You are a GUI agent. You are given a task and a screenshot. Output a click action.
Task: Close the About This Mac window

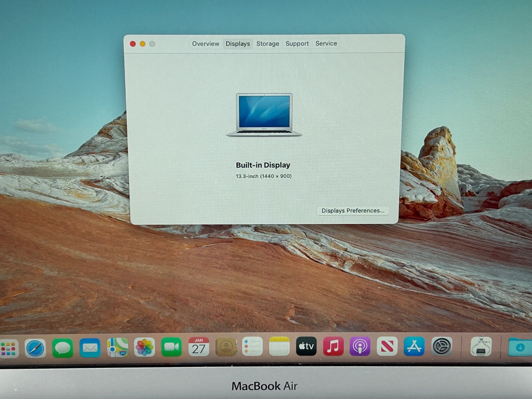click(133, 44)
